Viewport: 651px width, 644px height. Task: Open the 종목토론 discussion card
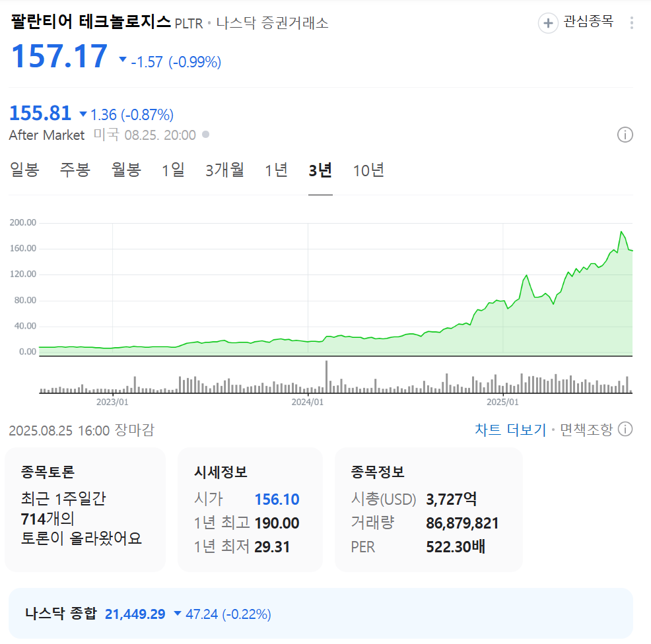[x=85, y=509]
